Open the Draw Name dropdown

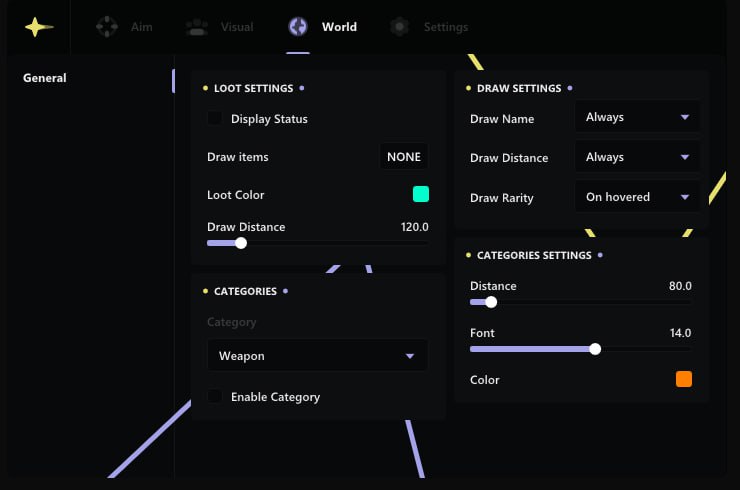tap(637, 117)
